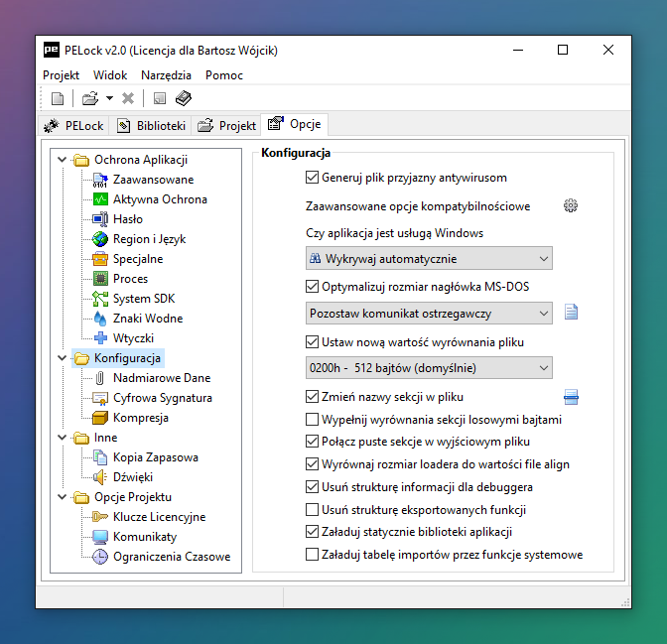Open the file alignment 0200h dropdown

[429, 368]
